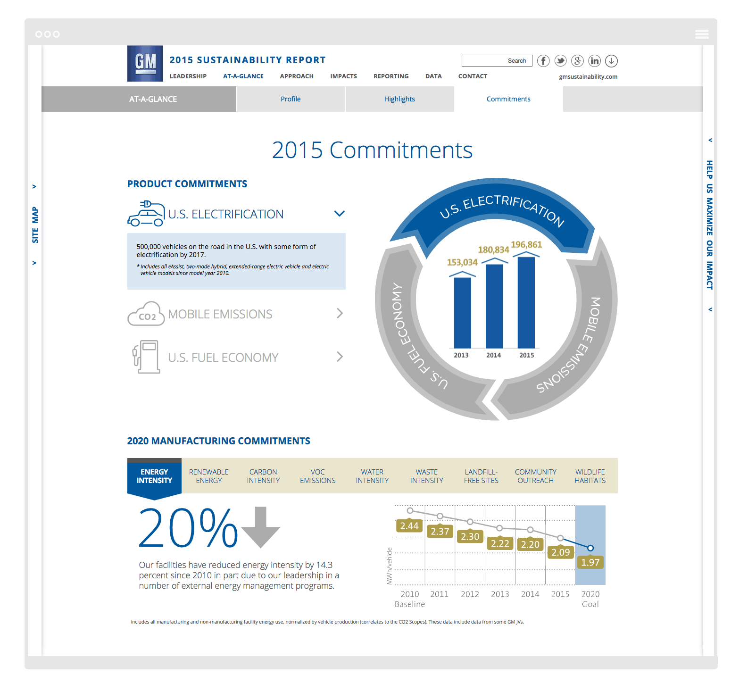Screen dimensions: 731x700
Task: Click the 2.37 data label
Action: pyautogui.click(x=440, y=531)
